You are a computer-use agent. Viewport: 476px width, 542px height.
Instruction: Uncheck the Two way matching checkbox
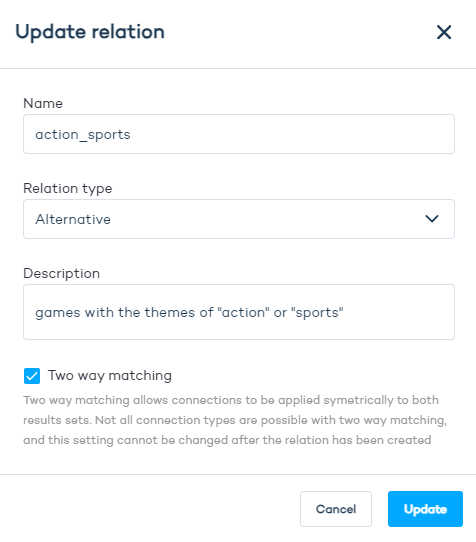point(32,376)
